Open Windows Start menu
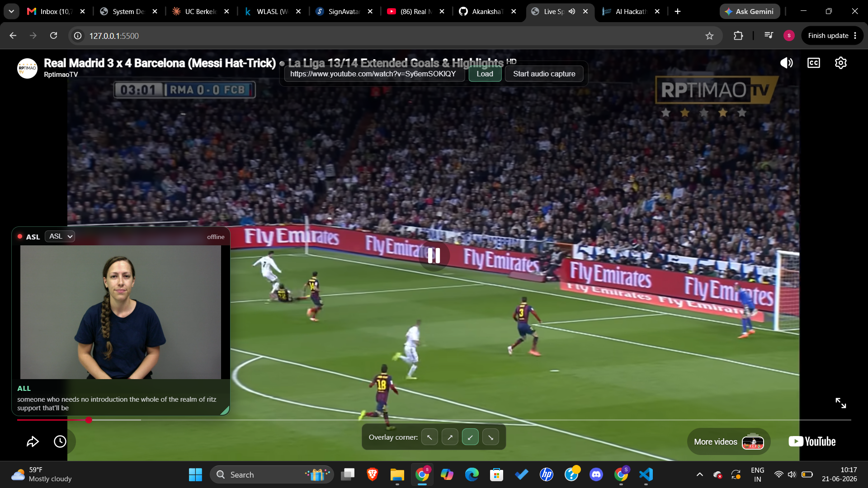This screenshot has width=868, height=488. [x=195, y=474]
